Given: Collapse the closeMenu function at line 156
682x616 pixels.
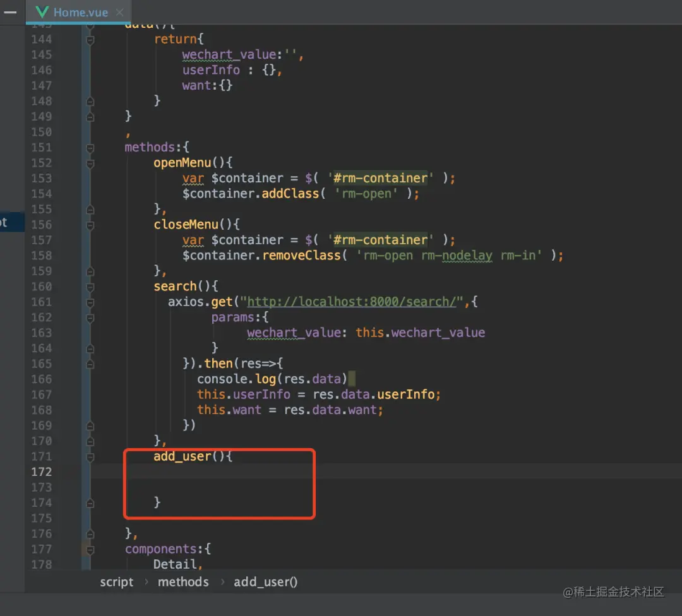Looking at the screenshot, I should pyautogui.click(x=90, y=225).
